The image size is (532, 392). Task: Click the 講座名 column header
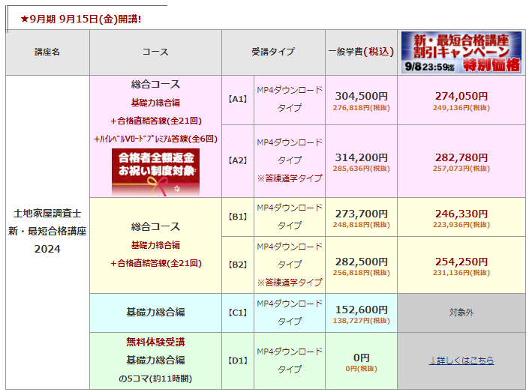point(47,52)
